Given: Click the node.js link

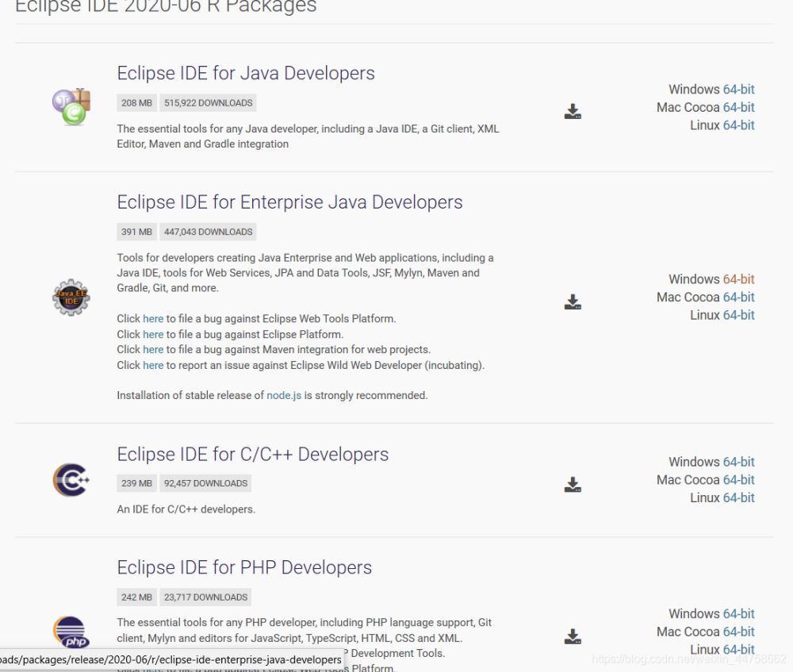Looking at the screenshot, I should pos(284,395).
